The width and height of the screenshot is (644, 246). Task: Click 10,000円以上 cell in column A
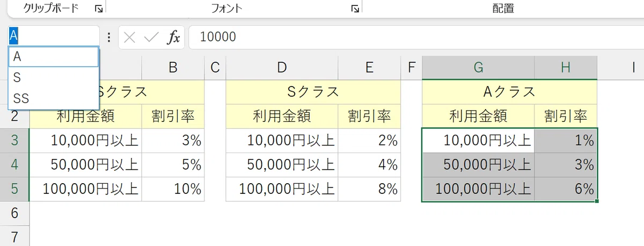pyautogui.click(x=86, y=141)
